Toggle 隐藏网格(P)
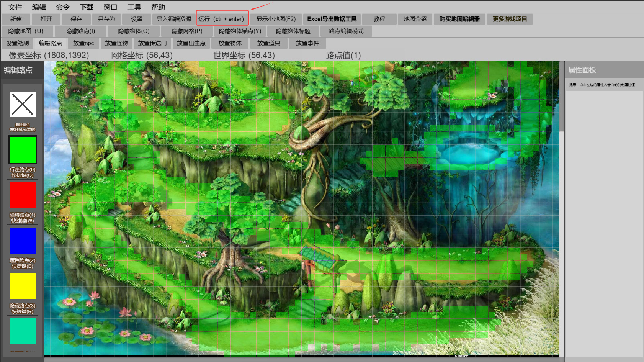 point(187,31)
